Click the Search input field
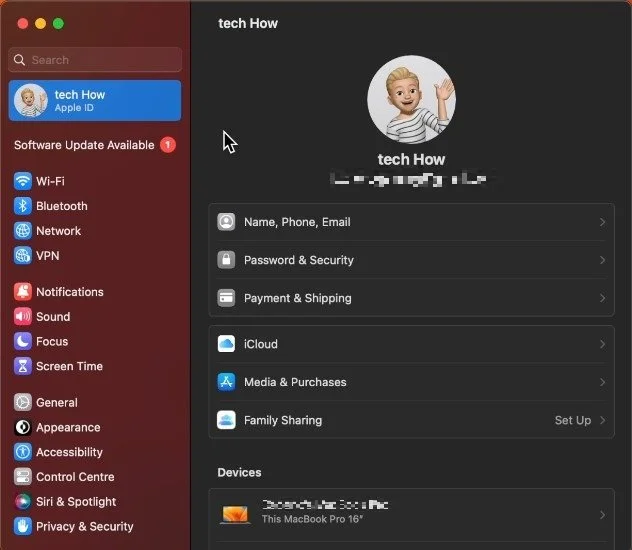Screen dimensions: 632x550 [x=95, y=60]
